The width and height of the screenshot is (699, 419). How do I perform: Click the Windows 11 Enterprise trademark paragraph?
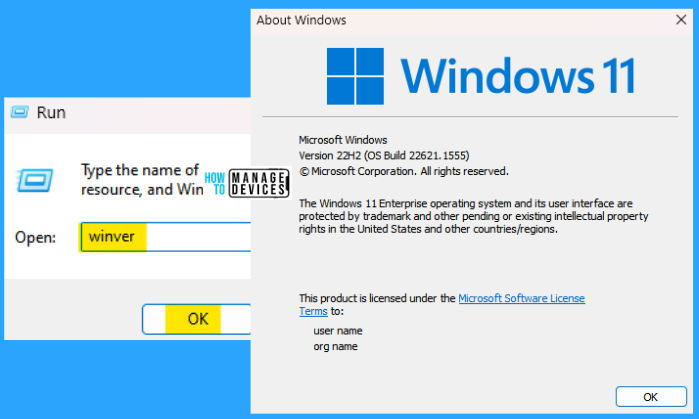pos(473,216)
